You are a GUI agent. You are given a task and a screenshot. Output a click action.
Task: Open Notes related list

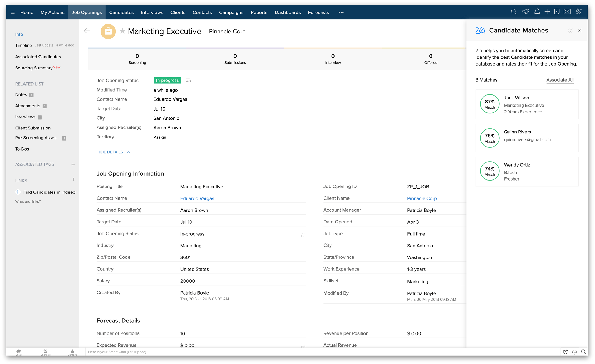[21, 94]
